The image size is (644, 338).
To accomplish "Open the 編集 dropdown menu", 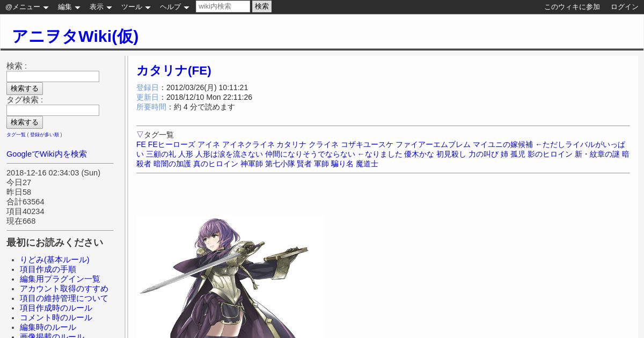I will 69,7.
